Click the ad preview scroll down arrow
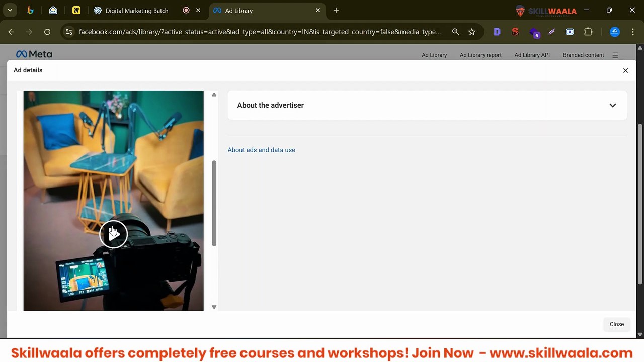The width and height of the screenshot is (644, 362). click(214, 307)
